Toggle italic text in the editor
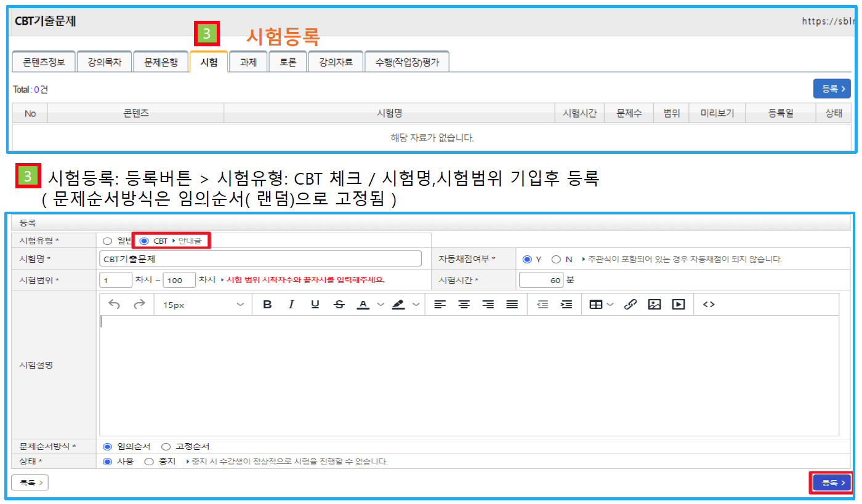The width and height of the screenshot is (862, 504). [291, 305]
